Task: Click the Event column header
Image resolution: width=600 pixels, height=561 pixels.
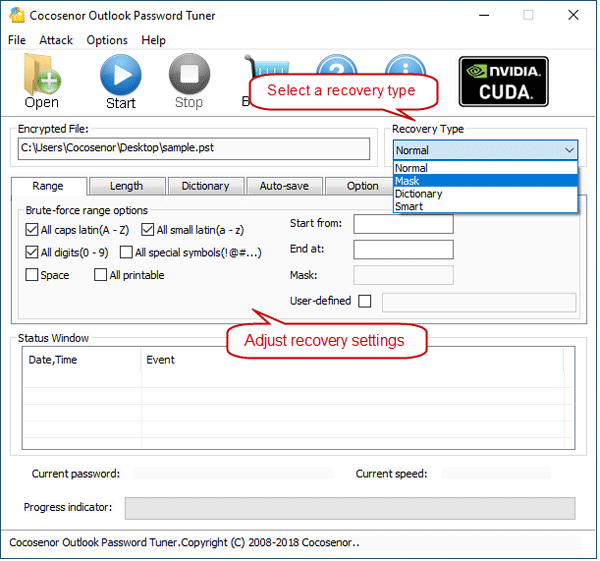Action: click(352, 360)
